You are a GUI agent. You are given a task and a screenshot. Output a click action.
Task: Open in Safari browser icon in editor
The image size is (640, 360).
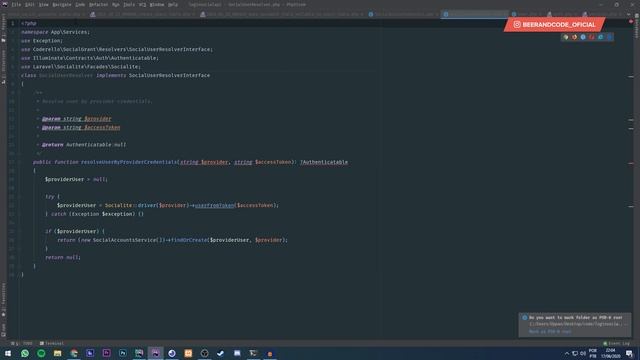pos(583,37)
